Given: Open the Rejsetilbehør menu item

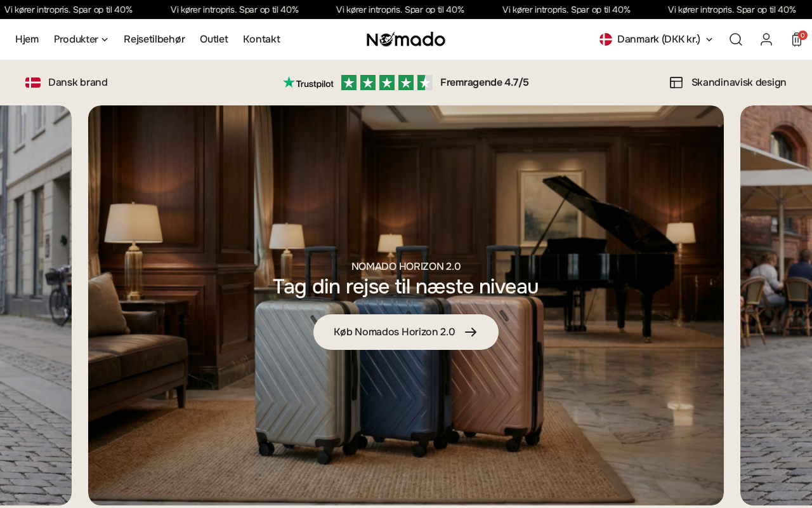Looking at the screenshot, I should coord(154,39).
